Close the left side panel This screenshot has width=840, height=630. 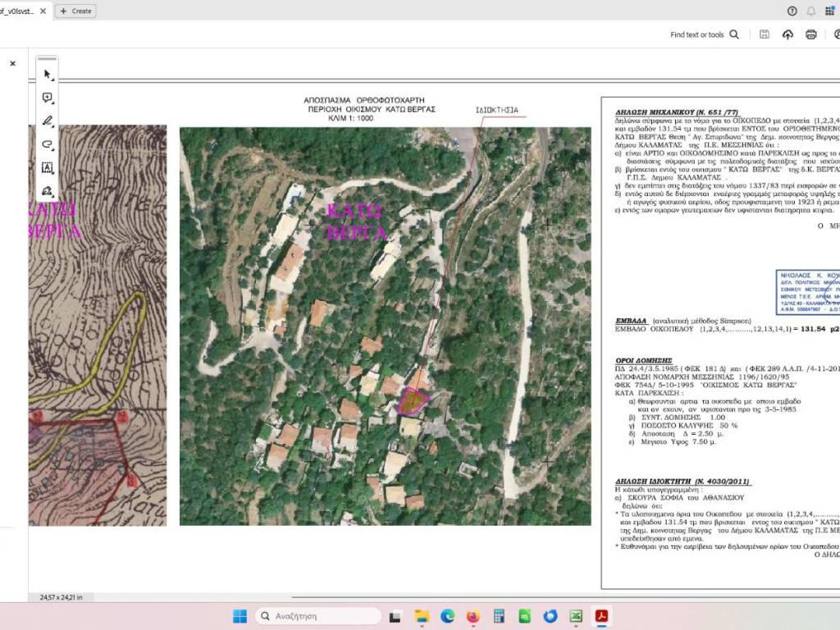(x=12, y=63)
